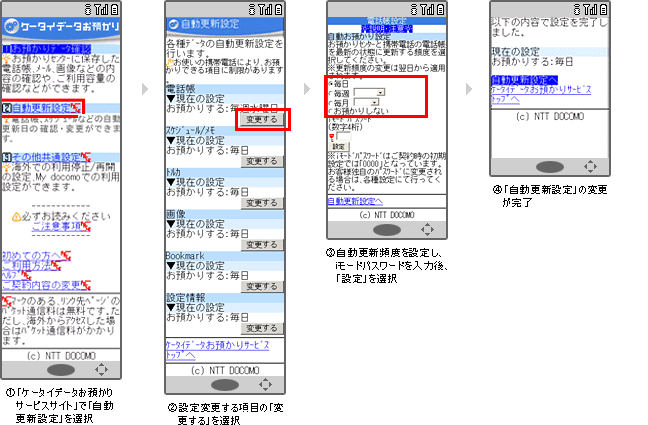Click the battery icon on third phone status bar
This screenshot has height=425, width=648.
(x=441, y=9)
